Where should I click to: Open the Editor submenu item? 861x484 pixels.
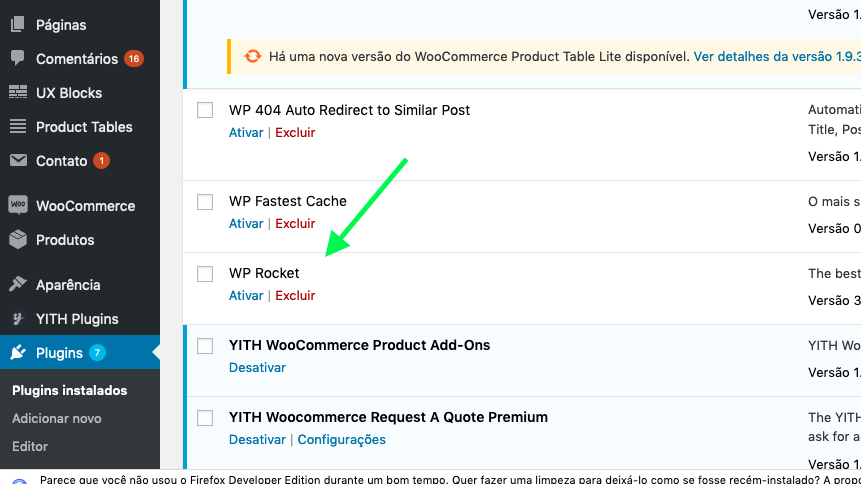[x=30, y=447]
